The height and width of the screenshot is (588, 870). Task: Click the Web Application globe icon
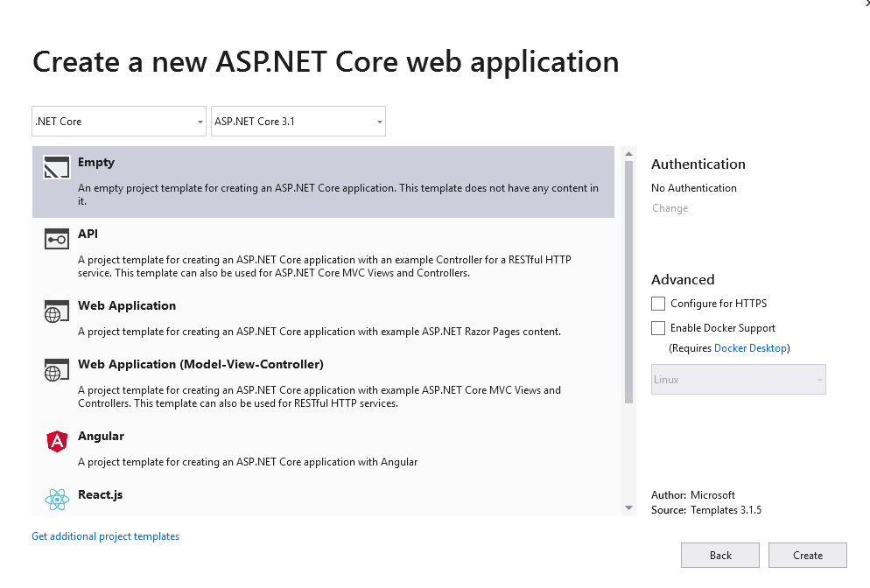point(57,311)
